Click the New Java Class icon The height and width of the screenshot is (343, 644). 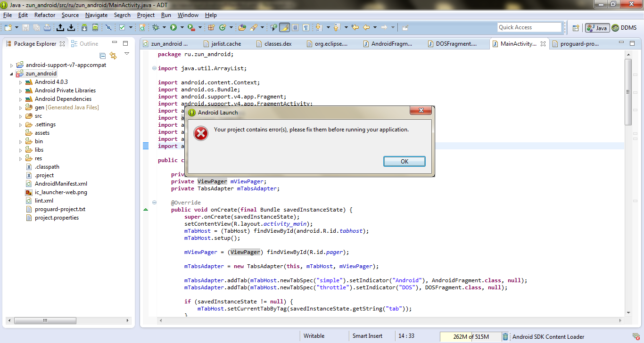(x=223, y=28)
